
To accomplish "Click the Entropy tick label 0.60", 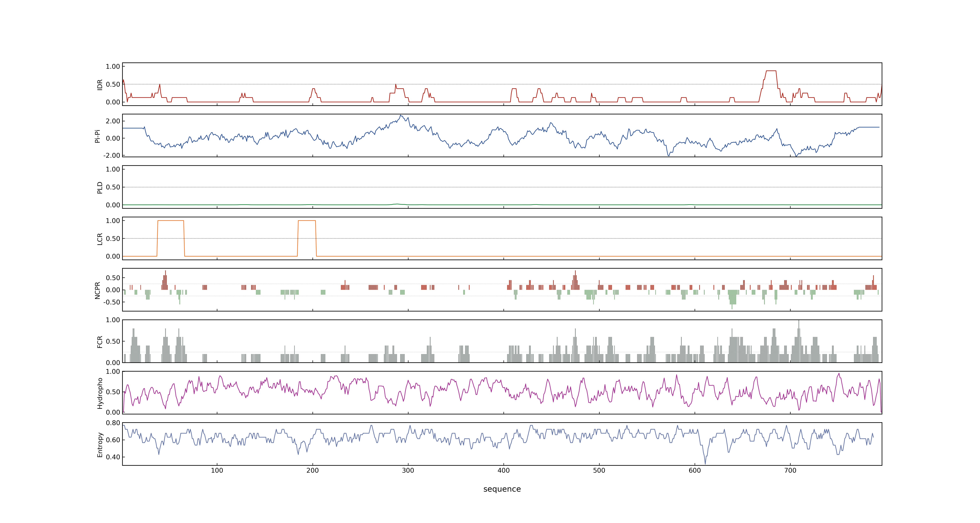I will pyautogui.click(x=113, y=440).
